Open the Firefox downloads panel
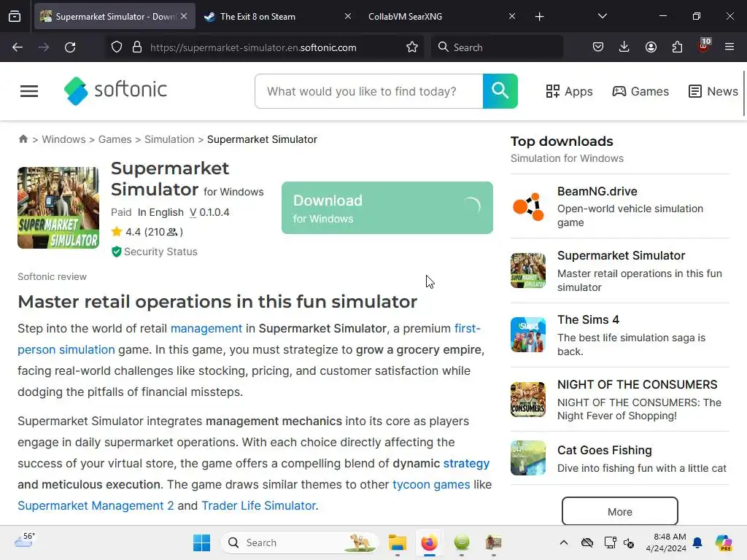Viewport: 747px width, 560px height. point(624,47)
